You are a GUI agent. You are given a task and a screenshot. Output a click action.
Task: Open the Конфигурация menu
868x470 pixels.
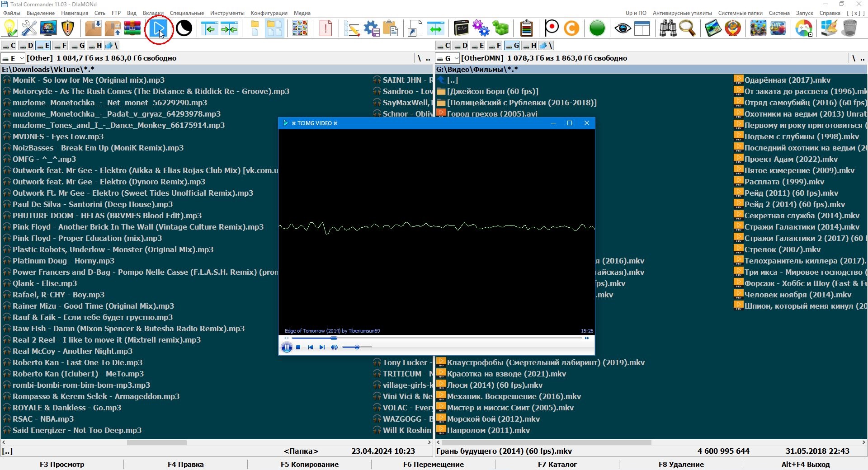(269, 13)
